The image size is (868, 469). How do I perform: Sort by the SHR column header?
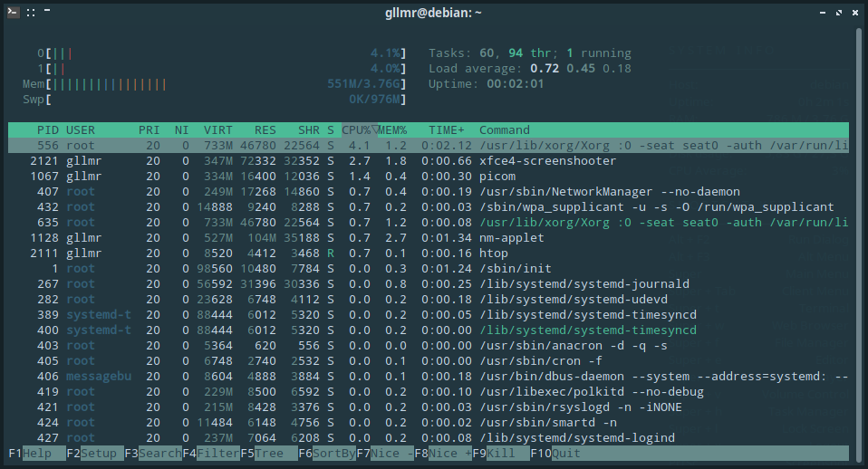(309, 130)
